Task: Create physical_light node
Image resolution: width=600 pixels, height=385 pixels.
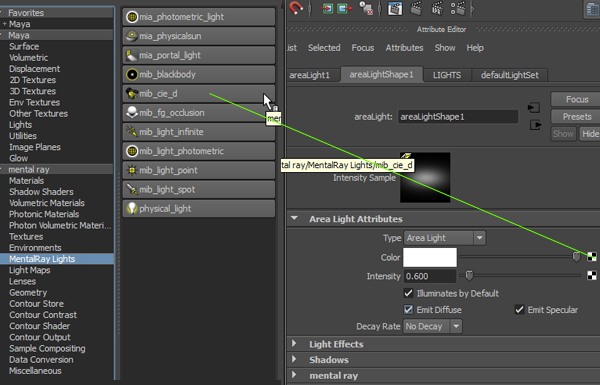Action: pyautogui.click(x=199, y=208)
